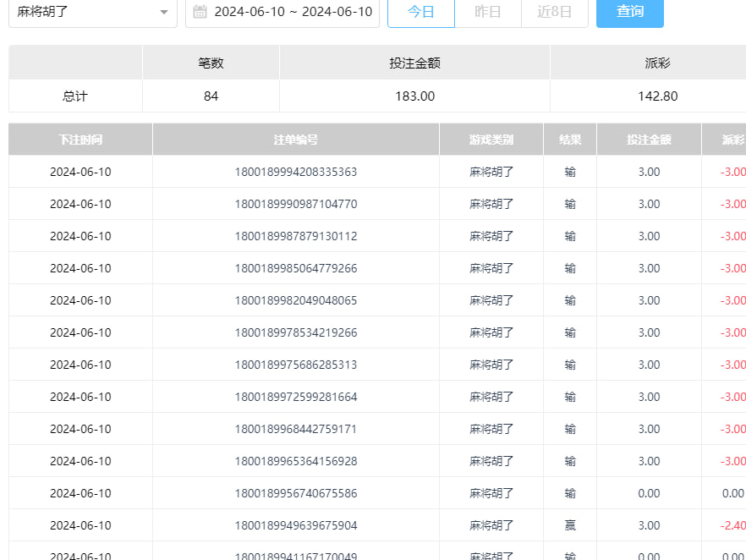Select order number 1800189949639675904

296,525
